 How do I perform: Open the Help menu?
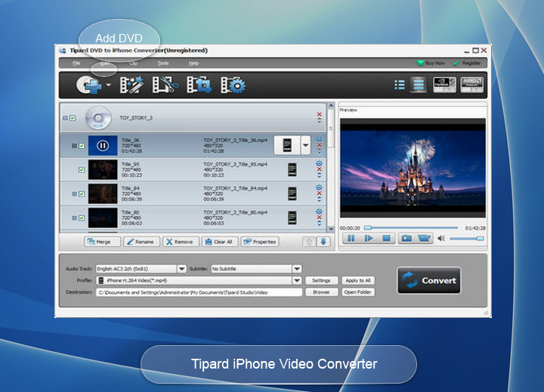click(x=193, y=63)
